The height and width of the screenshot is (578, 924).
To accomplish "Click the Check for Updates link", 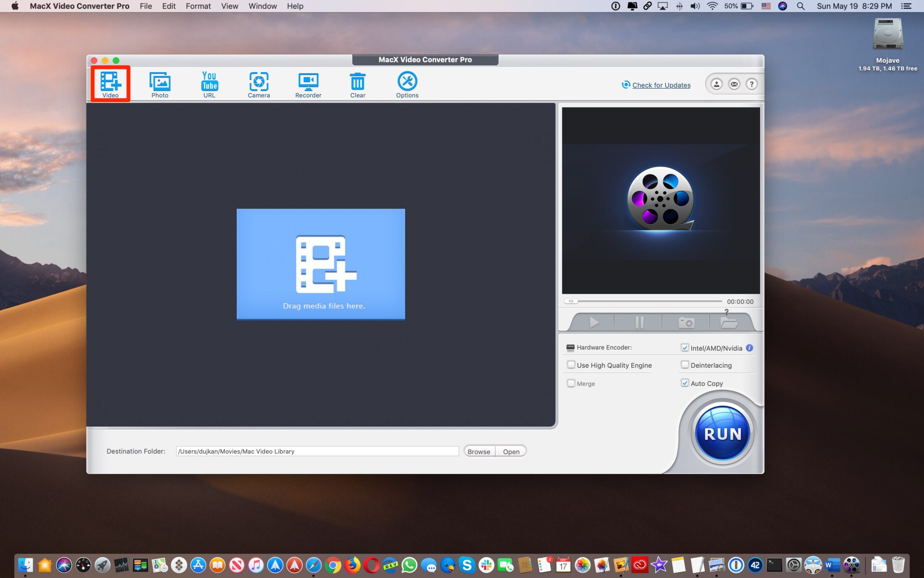I will (661, 85).
